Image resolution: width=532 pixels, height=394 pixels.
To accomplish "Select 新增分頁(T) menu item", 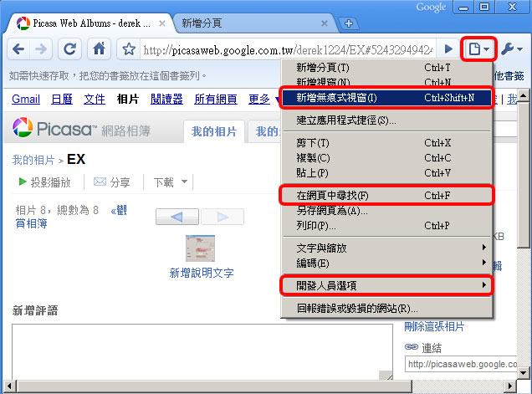I will click(386, 68).
